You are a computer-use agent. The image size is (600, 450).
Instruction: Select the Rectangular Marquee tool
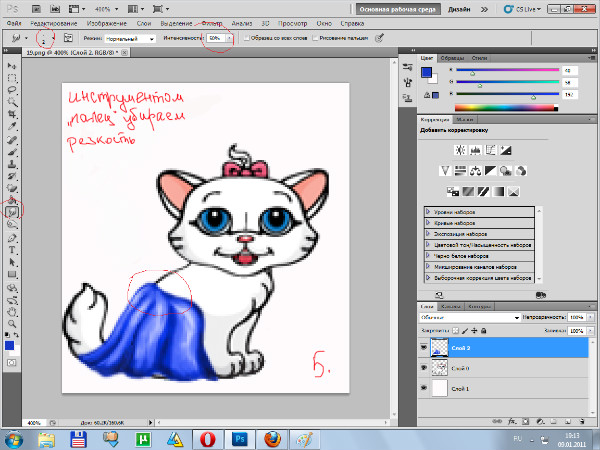click(12, 78)
